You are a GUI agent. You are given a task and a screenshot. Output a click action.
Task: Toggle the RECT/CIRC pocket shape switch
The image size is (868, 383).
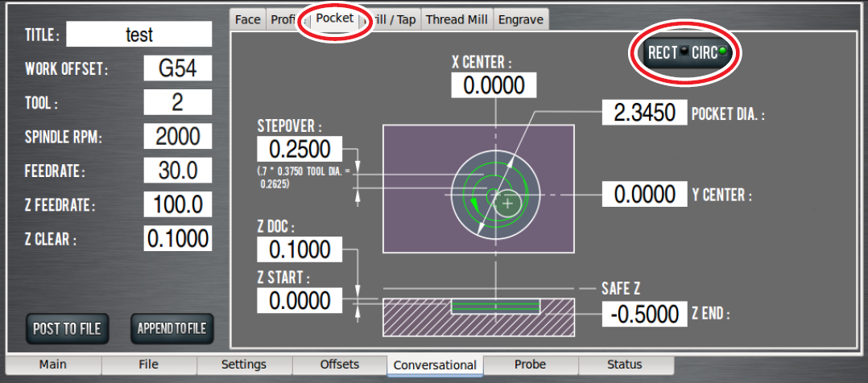(685, 52)
